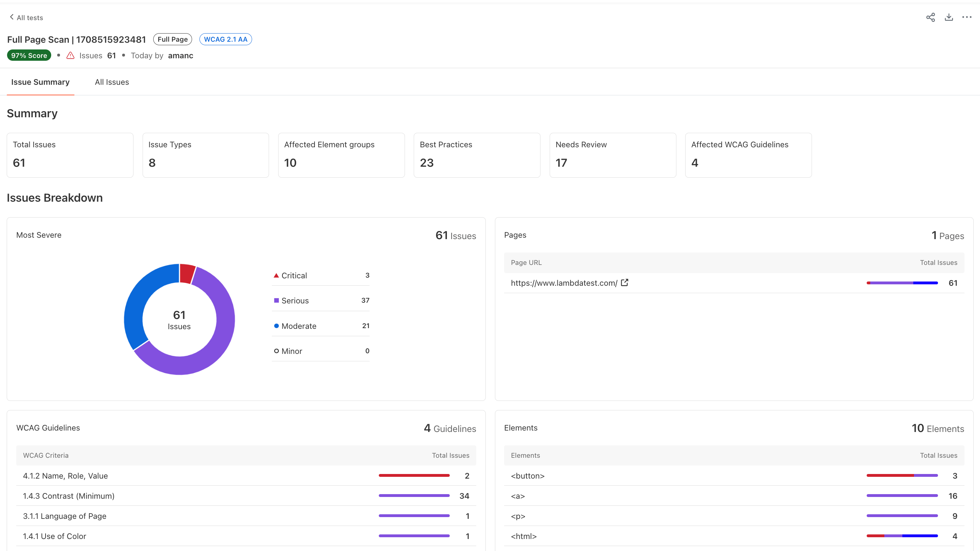Click the Best Practices summary card
The image size is (980, 551).
[477, 155]
